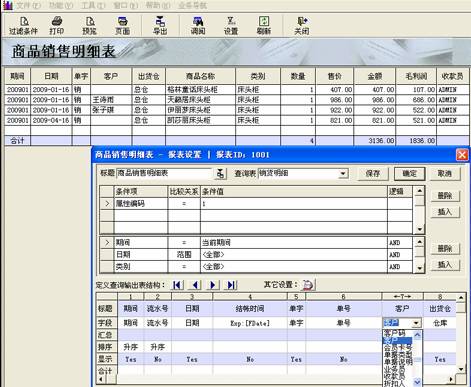Open the 文件 menu
471x387 pixels.
[x=28, y=5]
